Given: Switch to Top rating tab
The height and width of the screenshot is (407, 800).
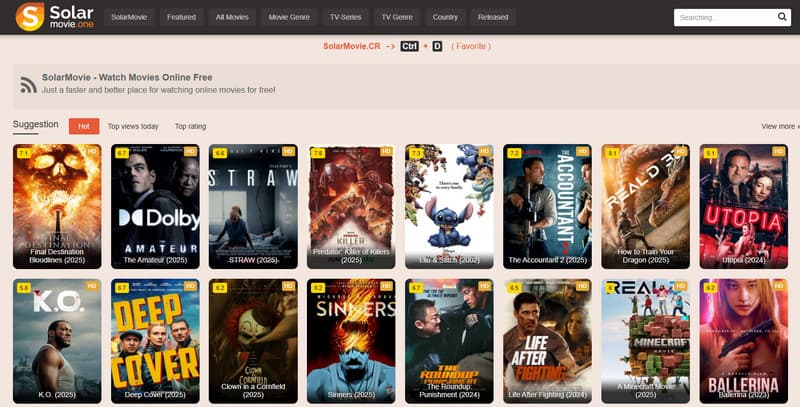Looking at the screenshot, I should click(190, 126).
